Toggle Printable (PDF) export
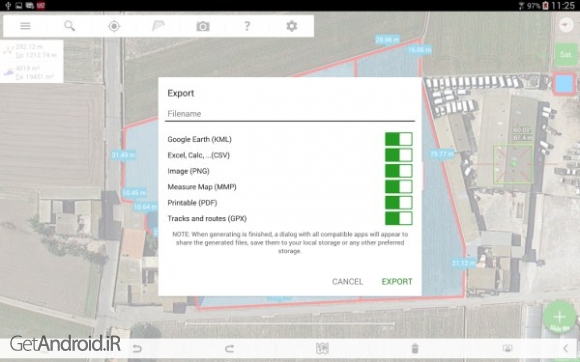580x362 pixels. point(398,203)
